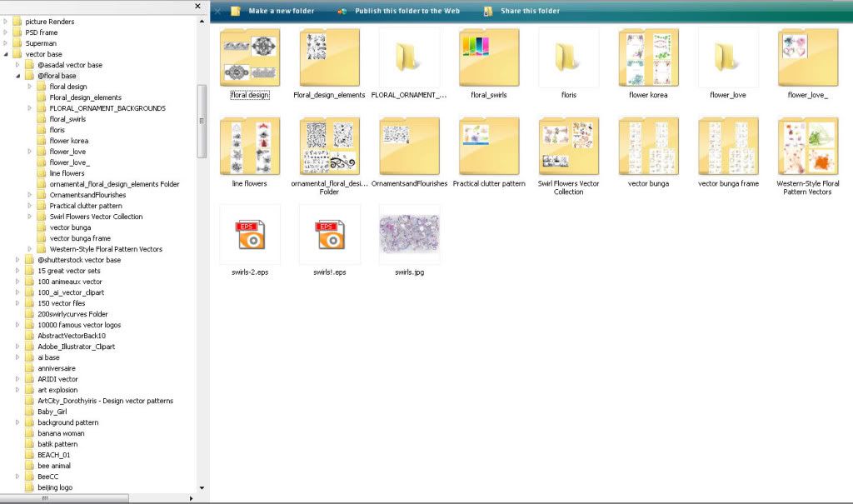The height and width of the screenshot is (504, 853).
Task: Select batik pattern in folder tree
Action: pos(57,444)
